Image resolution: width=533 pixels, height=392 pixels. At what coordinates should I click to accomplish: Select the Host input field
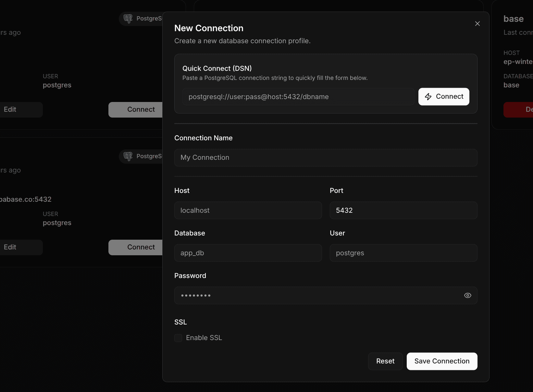[248, 210]
